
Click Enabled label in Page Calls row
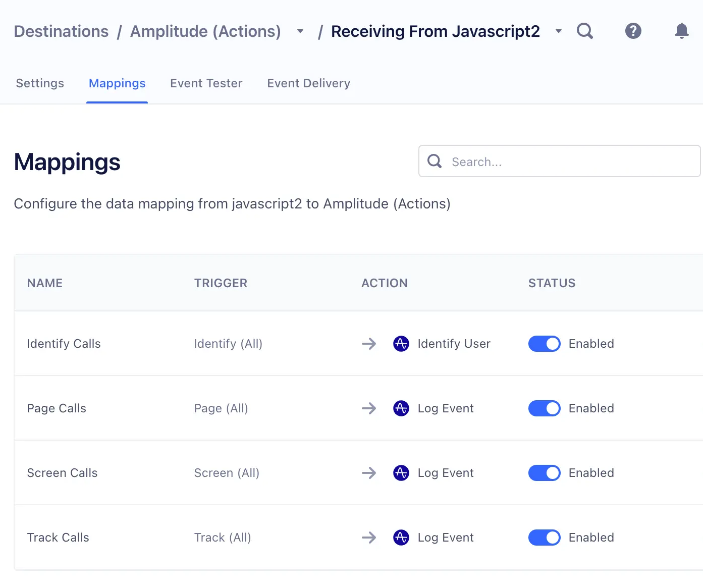[x=591, y=408]
